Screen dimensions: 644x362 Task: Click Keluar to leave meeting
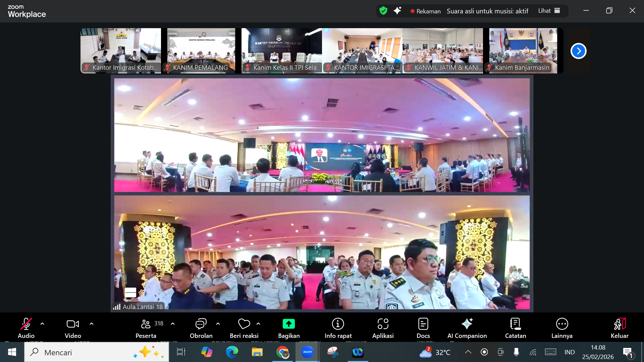tap(620, 328)
